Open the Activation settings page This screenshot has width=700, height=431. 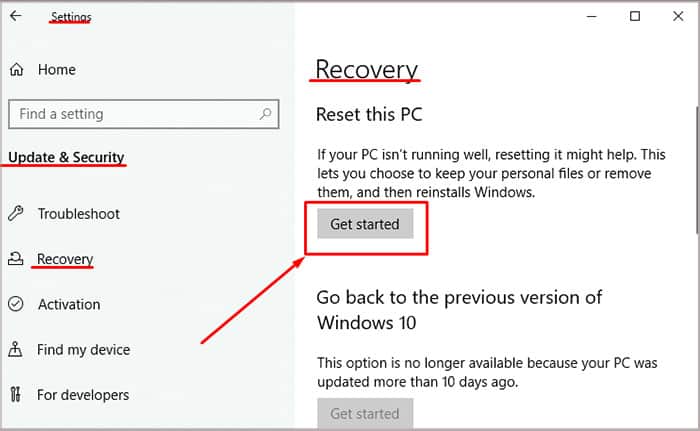point(68,304)
